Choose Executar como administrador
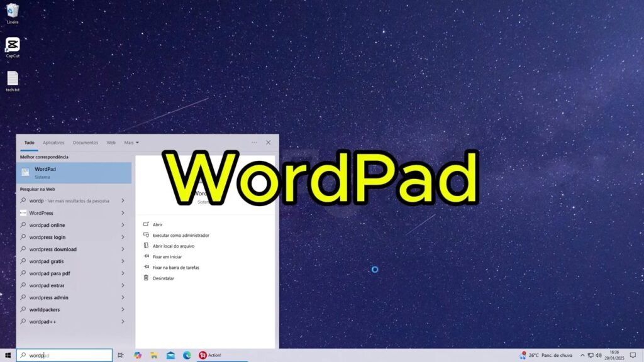This screenshot has width=644, height=362. [176, 235]
